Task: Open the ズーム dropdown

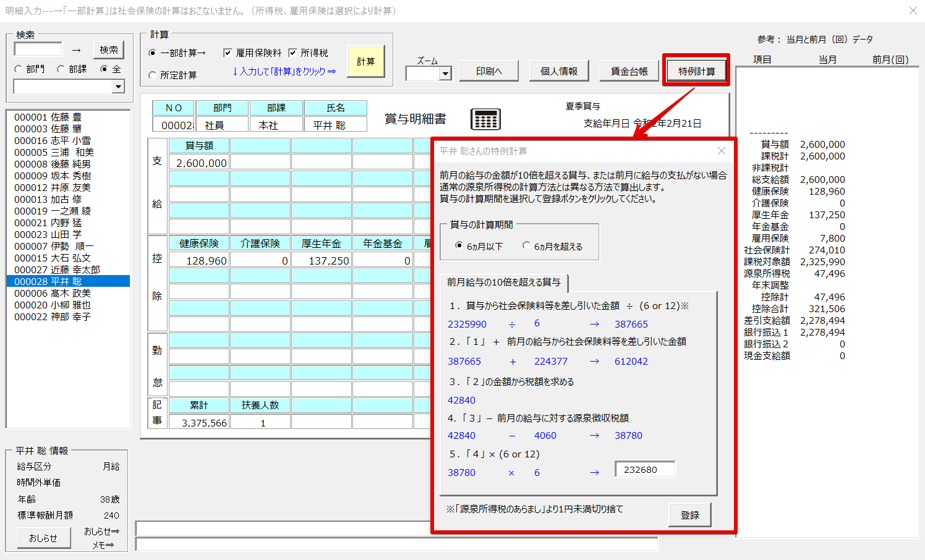Action: click(x=445, y=74)
